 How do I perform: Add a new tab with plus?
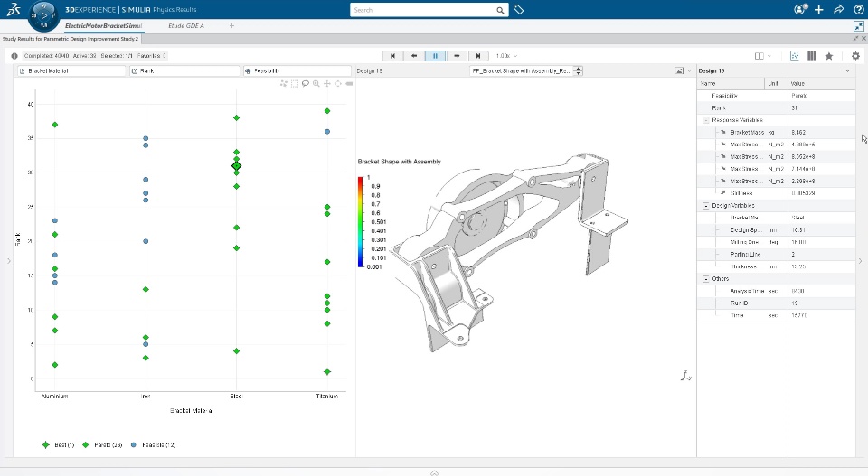232,25
